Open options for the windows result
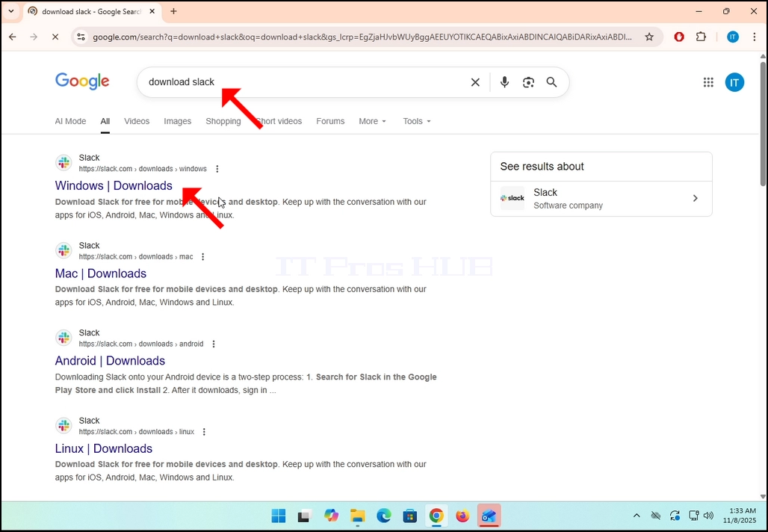The width and height of the screenshot is (768, 532). click(x=217, y=169)
